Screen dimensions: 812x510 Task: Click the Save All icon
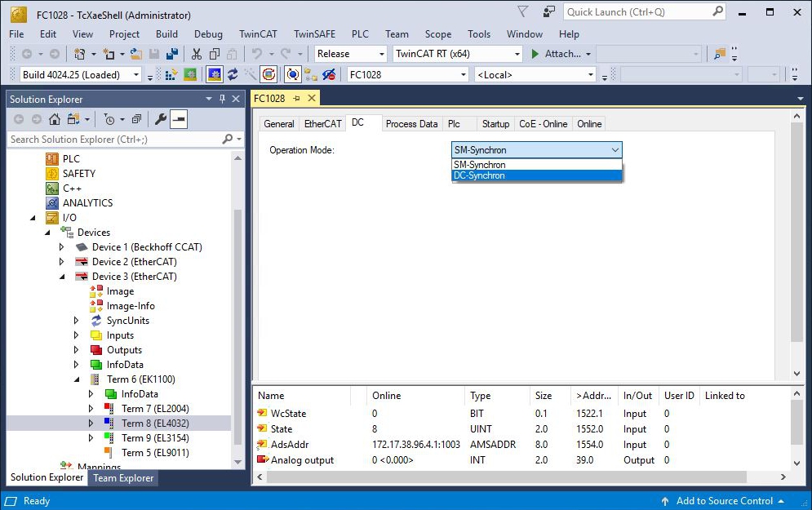click(x=172, y=54)
